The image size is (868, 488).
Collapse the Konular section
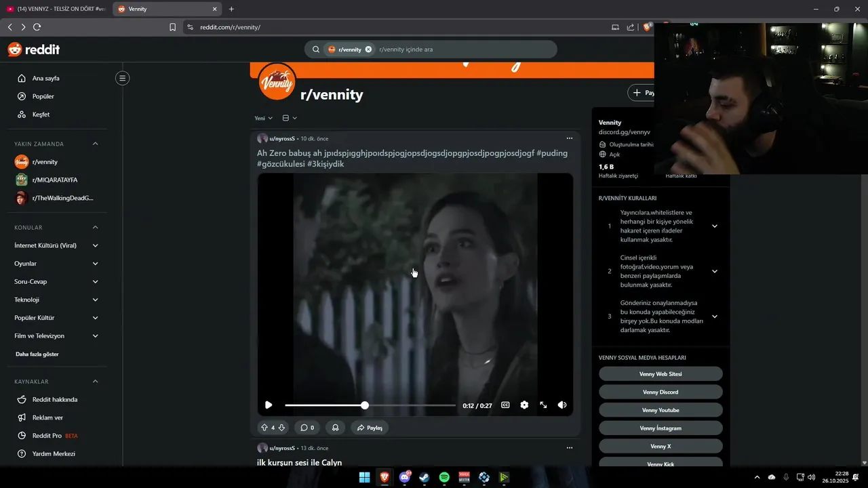point(95,227)
